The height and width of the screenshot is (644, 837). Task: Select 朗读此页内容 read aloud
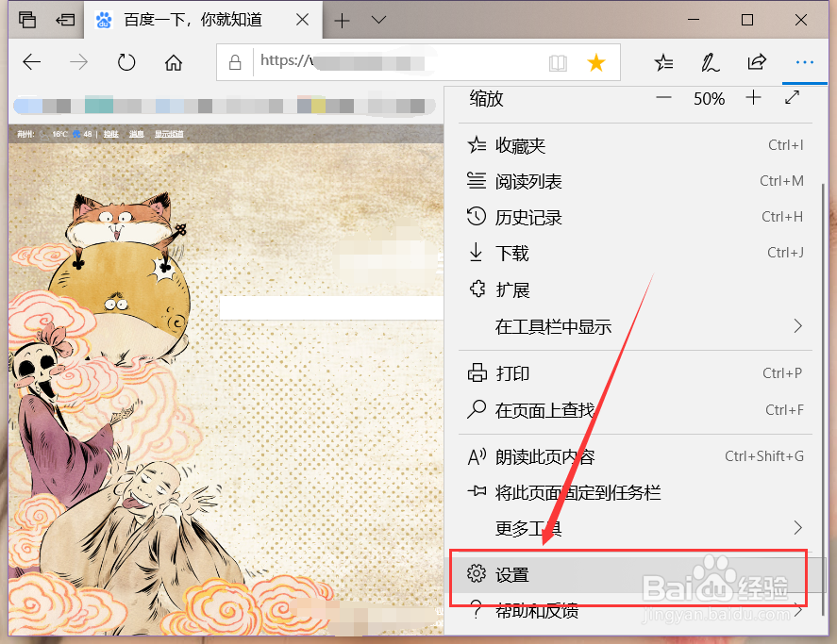635,456
